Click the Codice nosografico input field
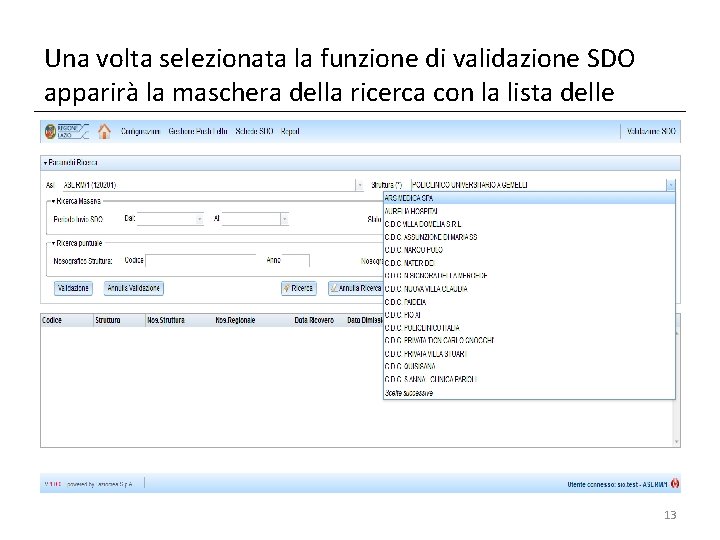Viewport: 720px width, 540px height. 201,261
